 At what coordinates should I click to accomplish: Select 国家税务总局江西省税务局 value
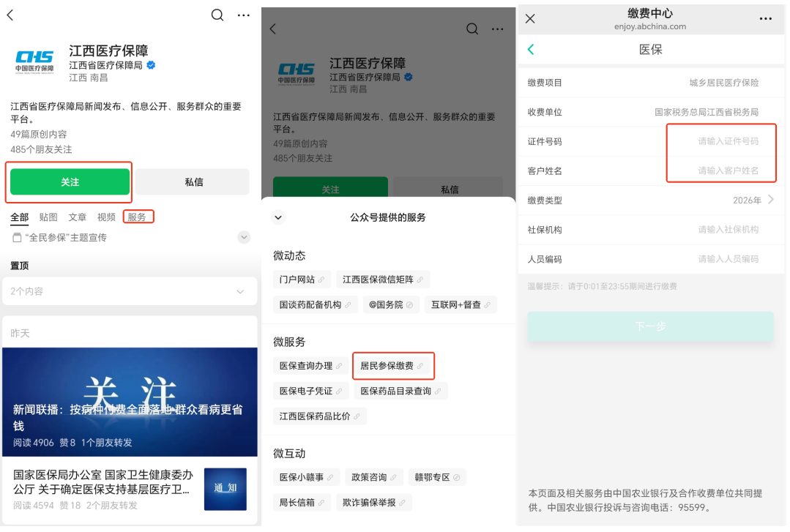[707, 112]
